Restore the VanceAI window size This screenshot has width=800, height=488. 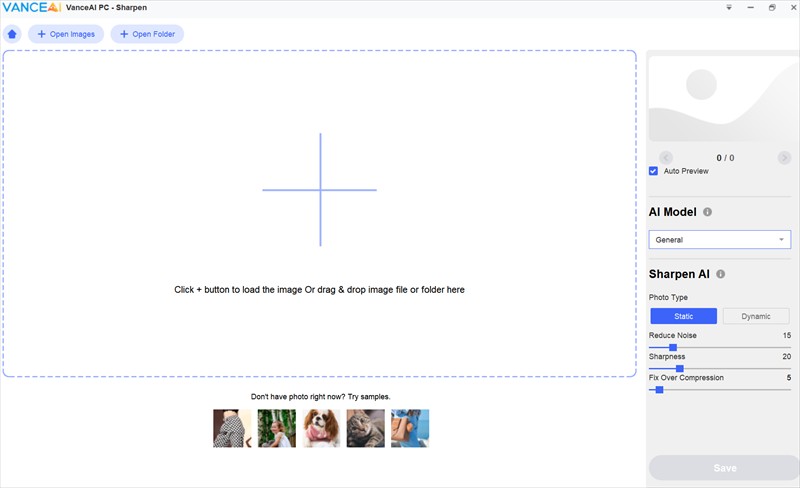click(772, 7)
